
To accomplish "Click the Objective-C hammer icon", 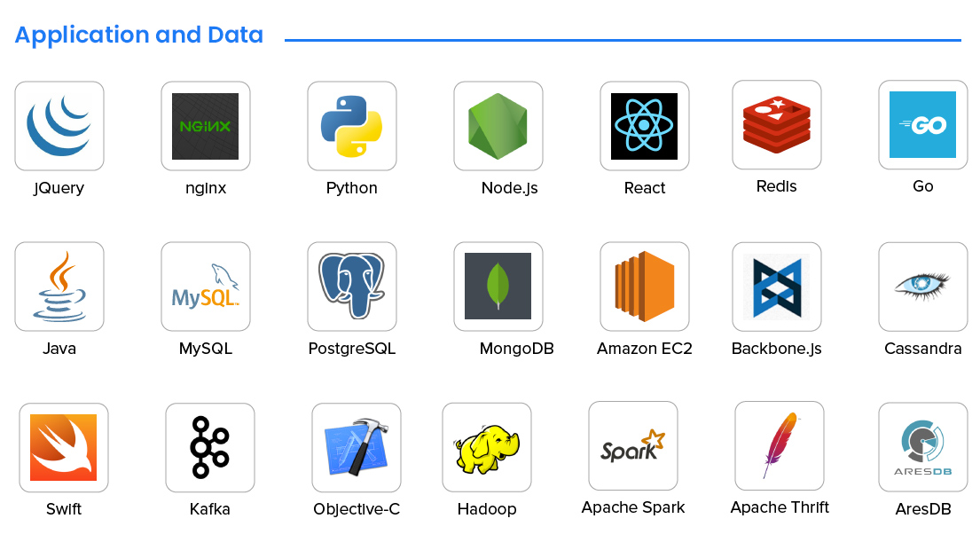I will coord(356,447).
